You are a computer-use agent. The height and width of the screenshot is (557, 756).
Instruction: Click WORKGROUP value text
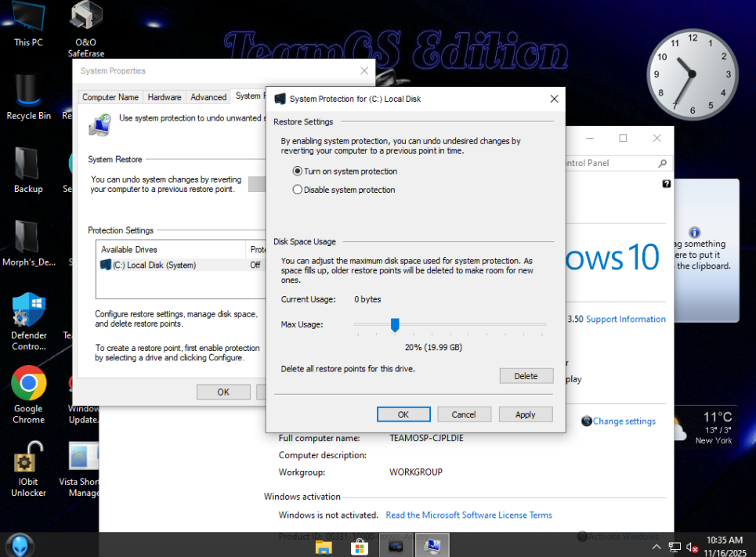pos(416,472)
